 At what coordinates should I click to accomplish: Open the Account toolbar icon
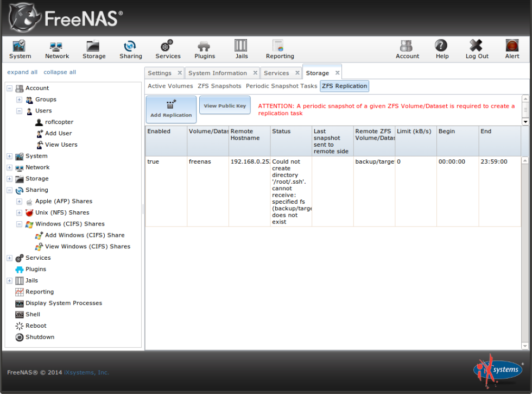coord(407,49)
